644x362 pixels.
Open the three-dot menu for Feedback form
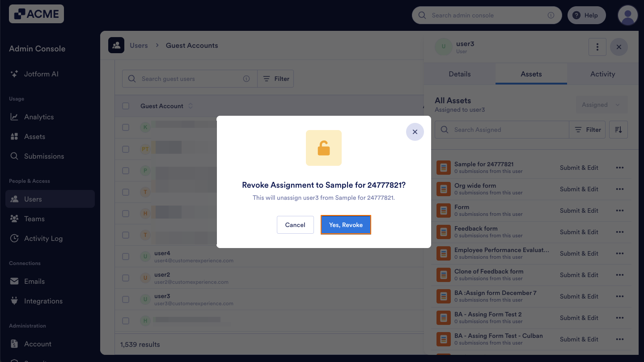click(620, 232)
